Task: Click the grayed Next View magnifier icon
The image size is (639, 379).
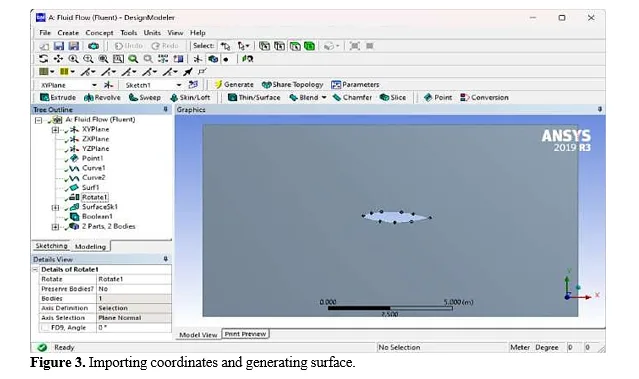Action: click(148, 59)
